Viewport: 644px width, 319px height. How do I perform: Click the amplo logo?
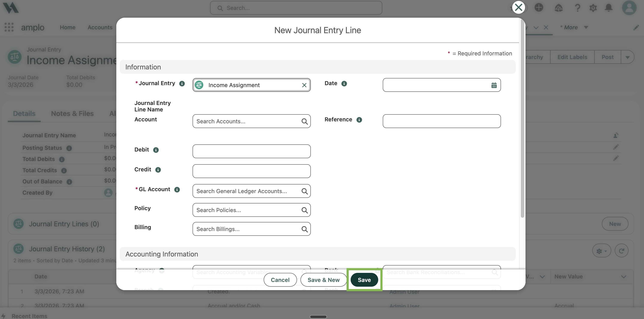click(x=11, y=8)
